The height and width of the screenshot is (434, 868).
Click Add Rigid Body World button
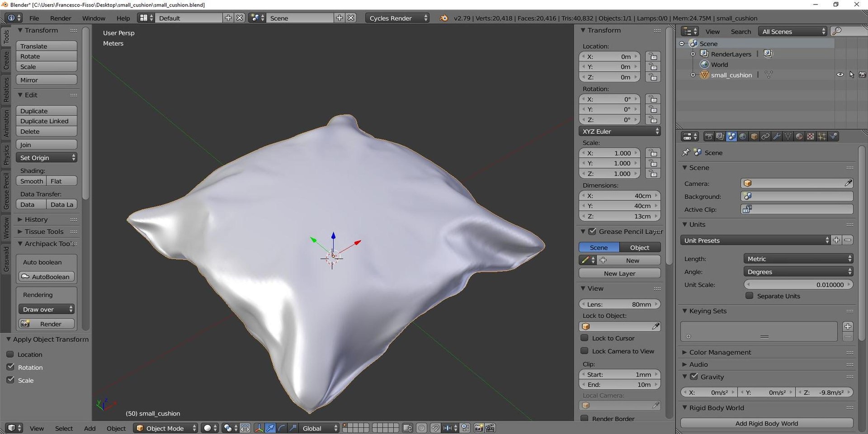coord(767,423)
